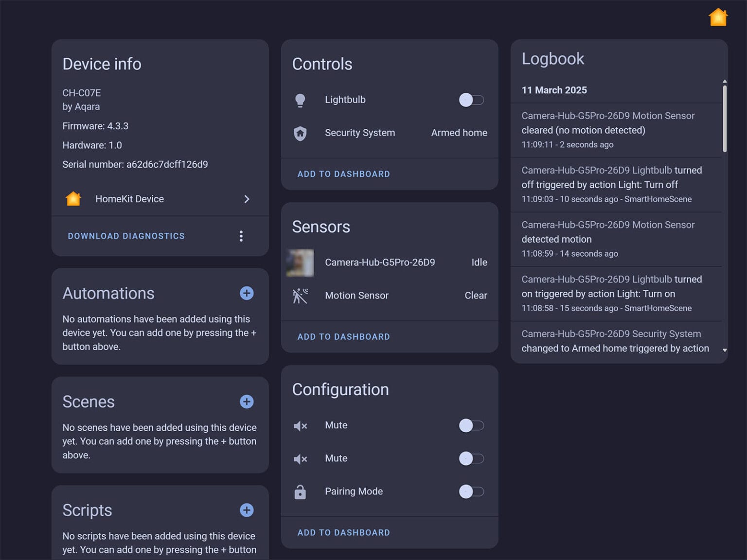Turn on the Lightbulb switch
Screen dimensions: 747x560
point(471,100)
